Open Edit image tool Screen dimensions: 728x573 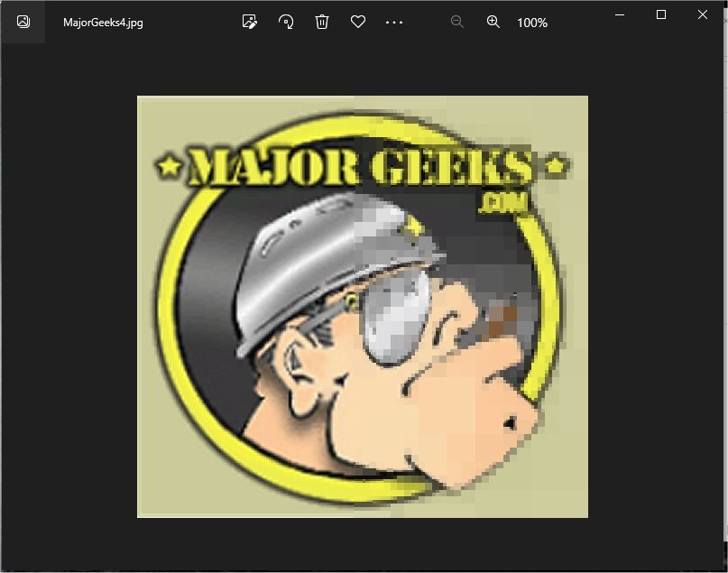(x=249, y=22)
